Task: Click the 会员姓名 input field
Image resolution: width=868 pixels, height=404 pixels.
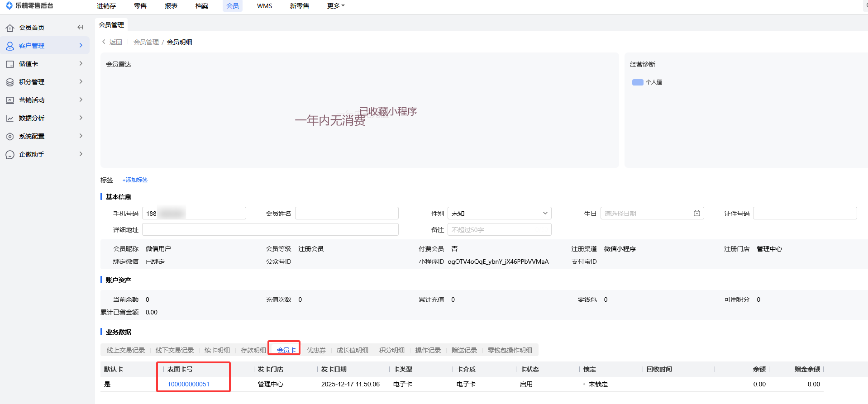Action: 347,214
